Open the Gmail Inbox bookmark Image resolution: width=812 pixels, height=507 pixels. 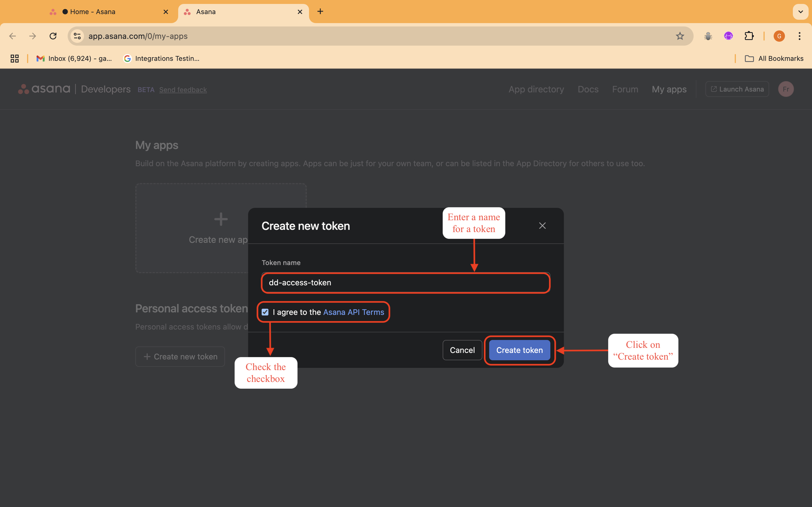74,58
